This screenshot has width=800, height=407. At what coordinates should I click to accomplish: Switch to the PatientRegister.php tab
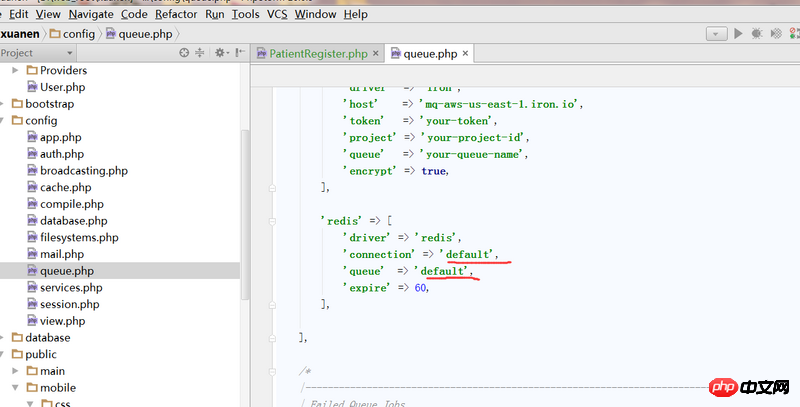tap(317, 54)
